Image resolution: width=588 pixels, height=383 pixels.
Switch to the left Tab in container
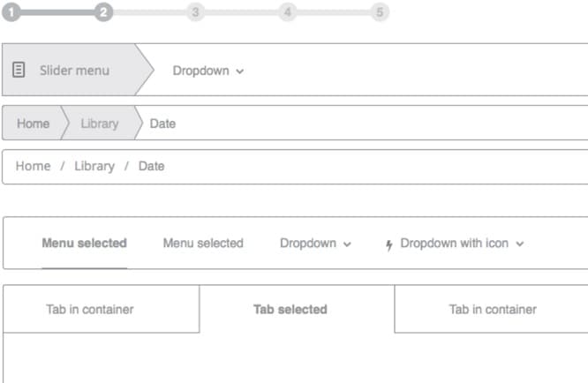click(x=90, y=310)
